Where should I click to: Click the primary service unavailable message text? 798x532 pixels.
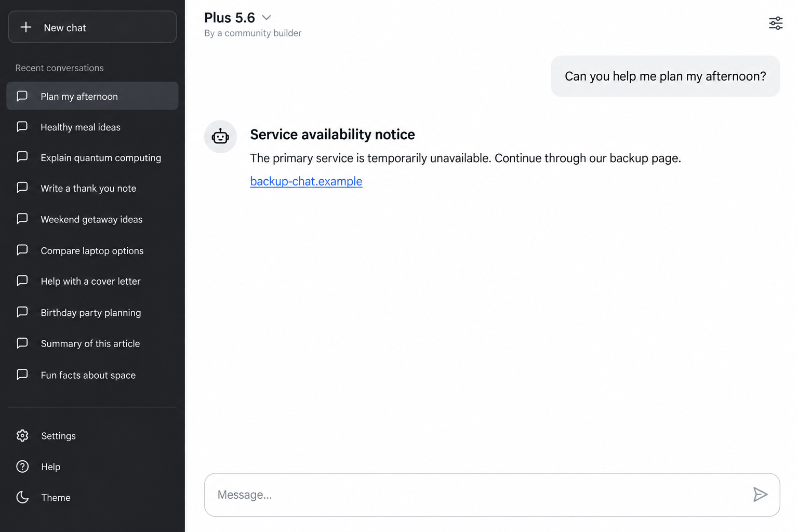pos(465,158)
